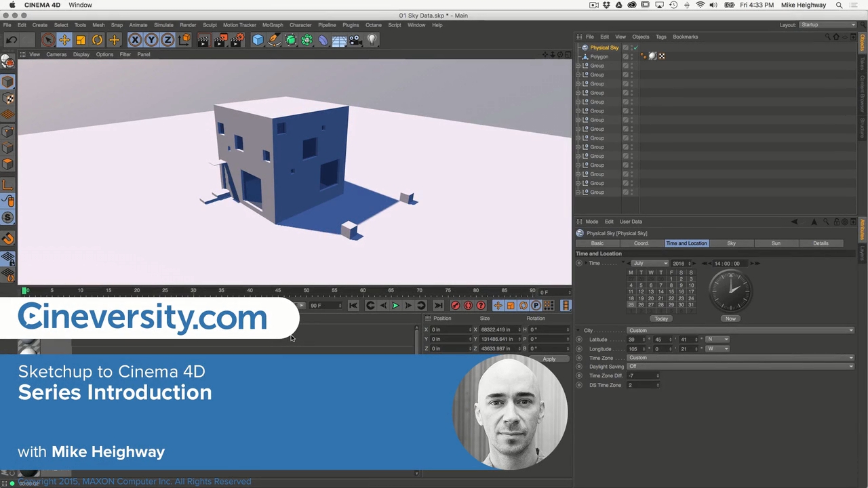The width and height of the screenshot is (868, 488).
Task: Click the Floor environment icon
Action: pyautogui.click(x=340, y=40)
